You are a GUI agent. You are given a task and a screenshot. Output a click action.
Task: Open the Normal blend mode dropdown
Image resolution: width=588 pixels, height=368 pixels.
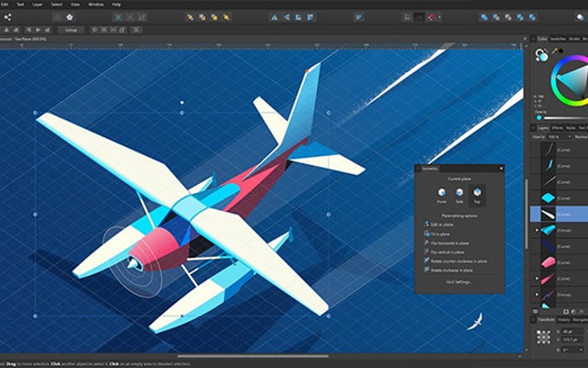pos(581,135)
